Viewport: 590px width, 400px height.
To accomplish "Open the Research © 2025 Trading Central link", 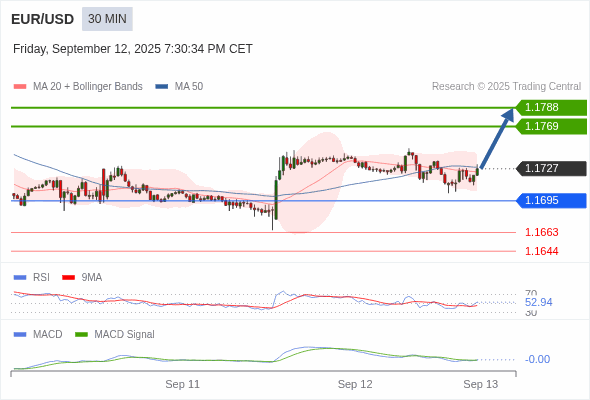I will [x=506, y=87].
